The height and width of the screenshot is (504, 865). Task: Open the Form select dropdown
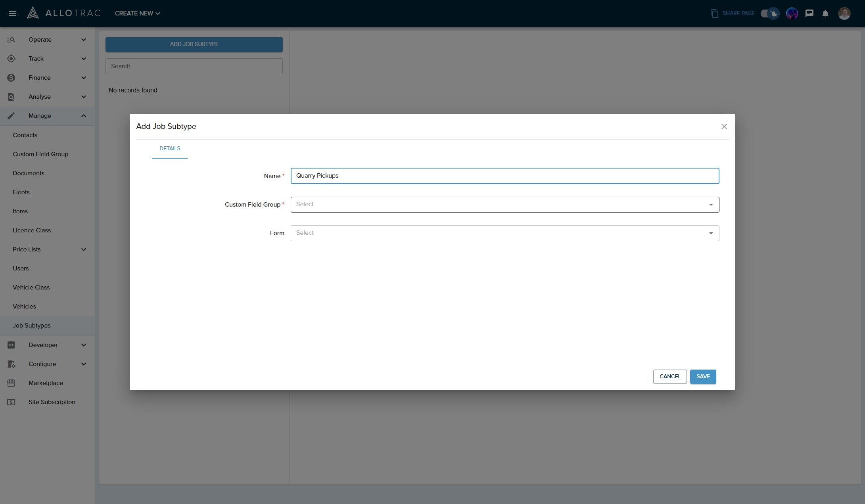coord(504,233)
